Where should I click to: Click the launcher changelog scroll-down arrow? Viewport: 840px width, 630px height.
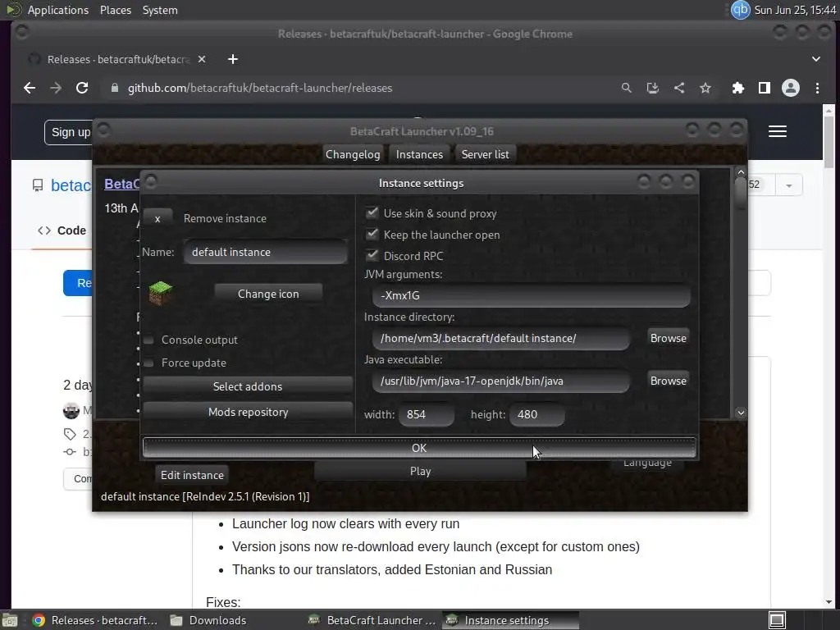[741, 413]
